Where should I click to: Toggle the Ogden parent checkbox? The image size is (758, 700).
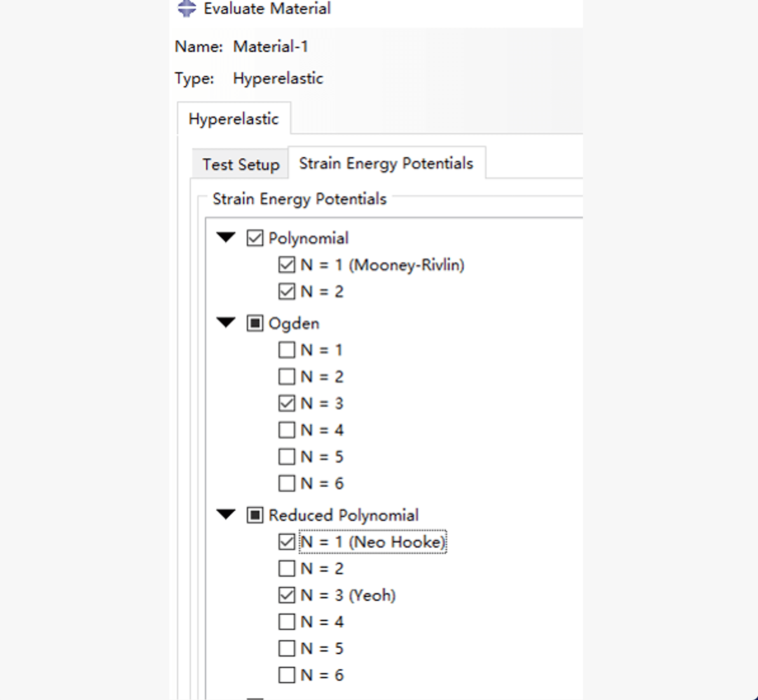[x=255, y=323]
